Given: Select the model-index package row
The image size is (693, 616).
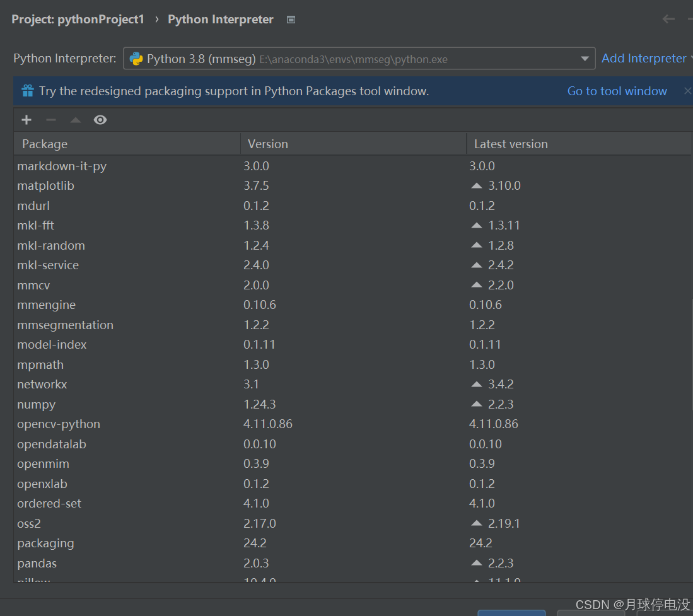Looking at the screenshot, I should pyautogui.click(x=352, y=345).
